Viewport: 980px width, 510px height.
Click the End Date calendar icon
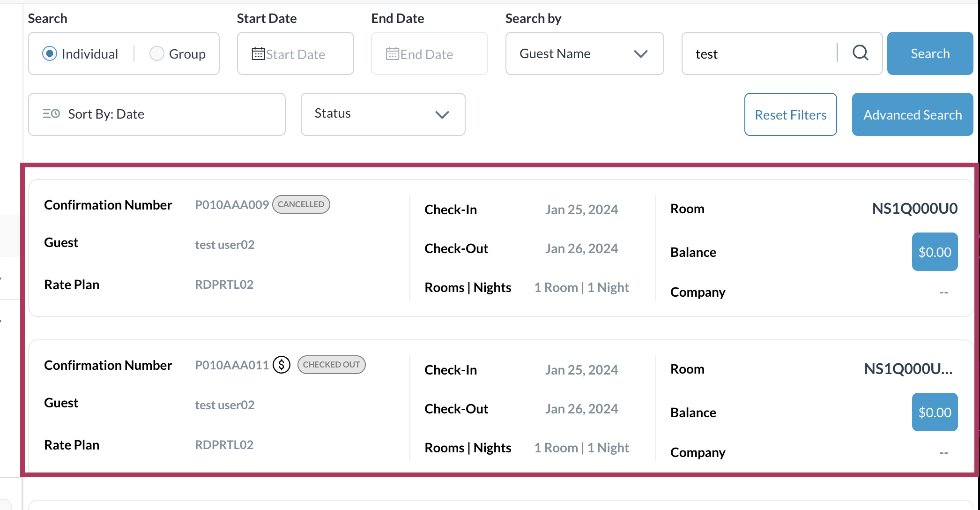393,54
